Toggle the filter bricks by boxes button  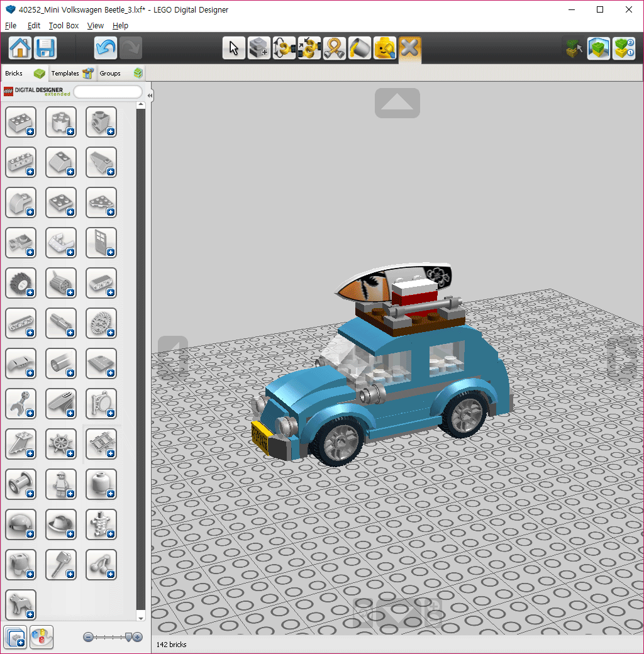(x=15, y=636)
